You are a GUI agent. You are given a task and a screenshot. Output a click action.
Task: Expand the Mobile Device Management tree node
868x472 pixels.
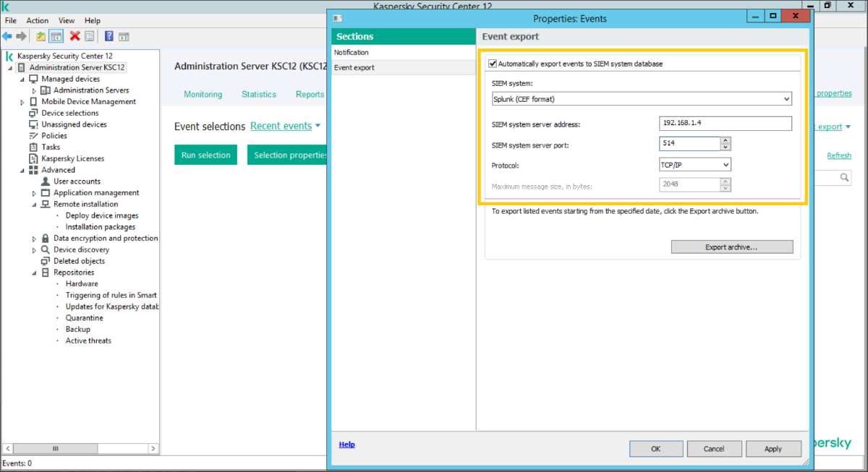pyautogui.click(x=22, y=102)
